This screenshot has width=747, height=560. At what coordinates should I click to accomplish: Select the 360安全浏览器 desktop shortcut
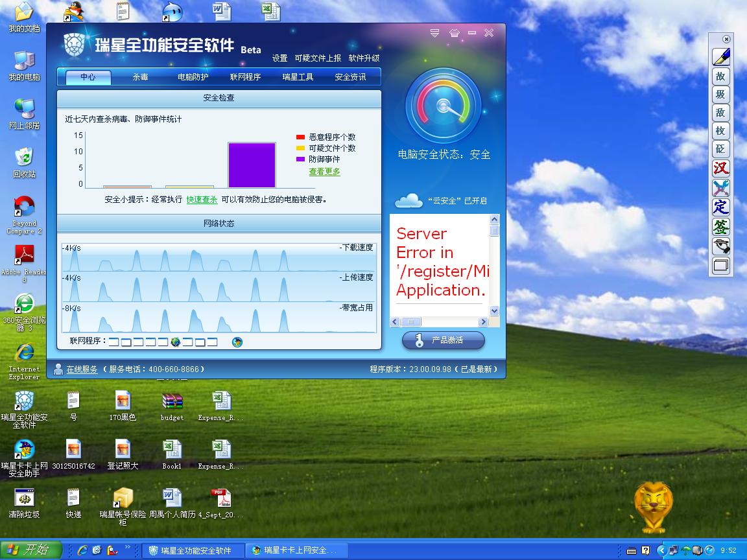point(24,312)
